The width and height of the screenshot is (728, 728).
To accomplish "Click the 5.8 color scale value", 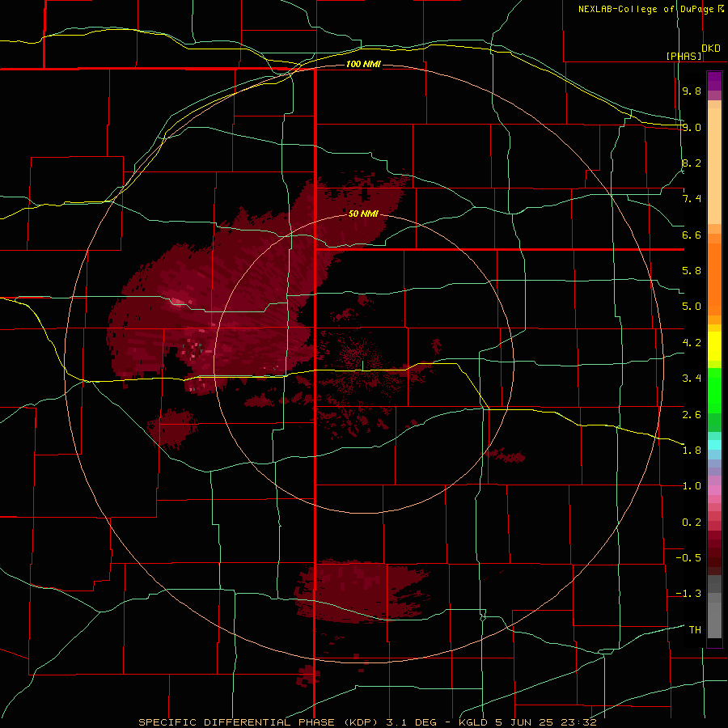I will tap(692, 271).
